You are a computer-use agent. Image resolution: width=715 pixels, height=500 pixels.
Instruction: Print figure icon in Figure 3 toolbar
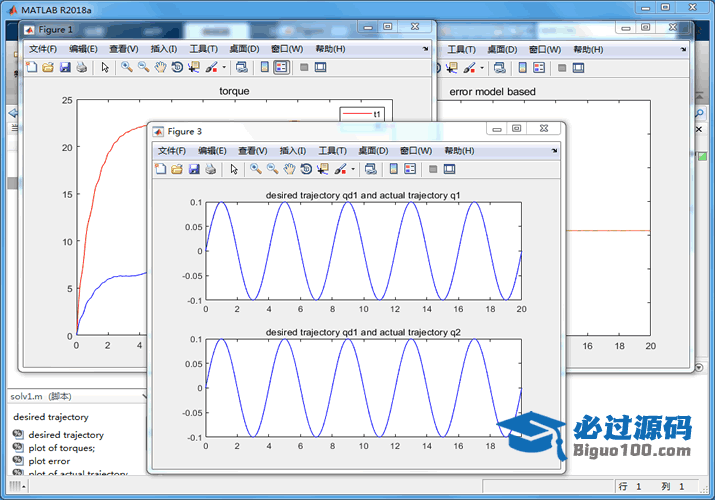coord(211,169)
